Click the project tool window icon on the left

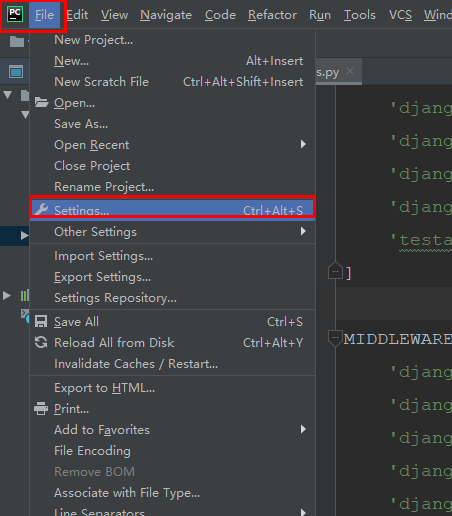tap(16, 72)
